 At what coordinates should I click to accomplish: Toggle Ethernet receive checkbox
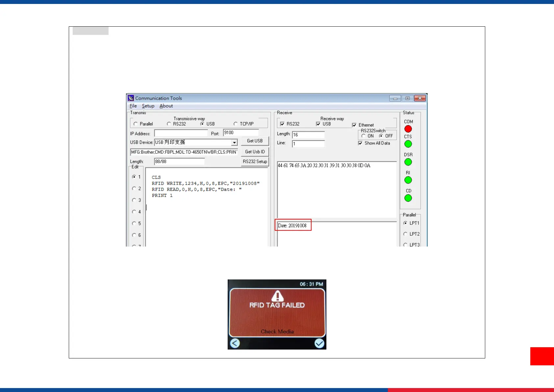[354, 125]
